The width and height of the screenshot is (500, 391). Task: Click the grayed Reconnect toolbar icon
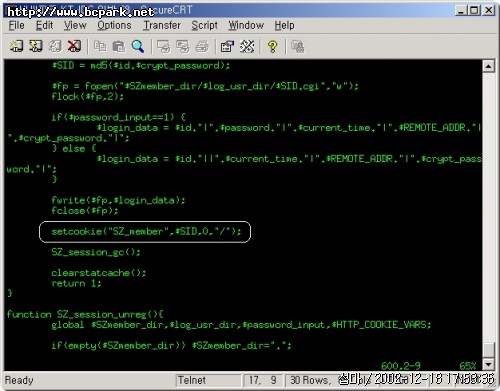pyautogui.click(x=55, y=46)
